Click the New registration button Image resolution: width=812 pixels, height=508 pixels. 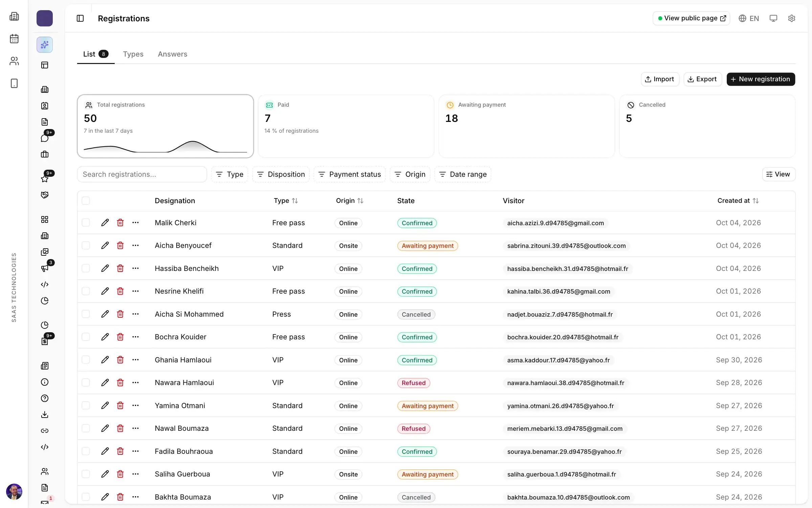[761, 79]
